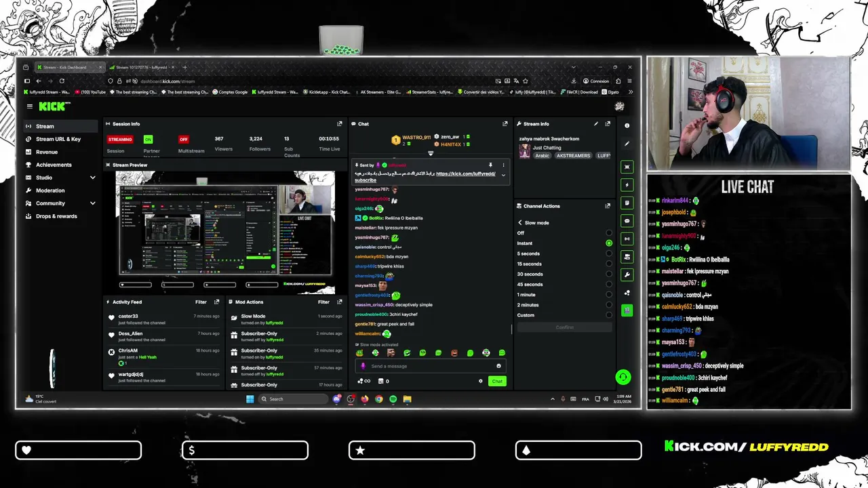Click the Send a message field
868x488 pixels.
click(x=430, y=366)
